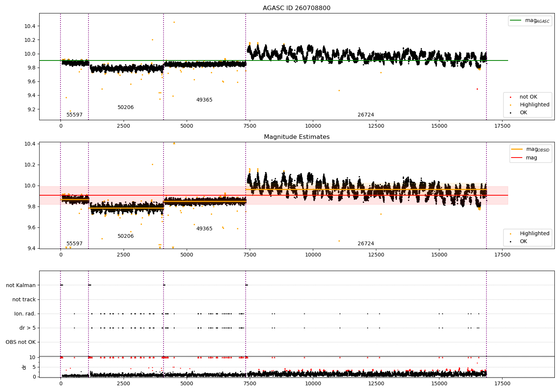Click obsid label 49365 in AGASC ID plot
This screenshot has width=560, height=392.
(204, 100)
